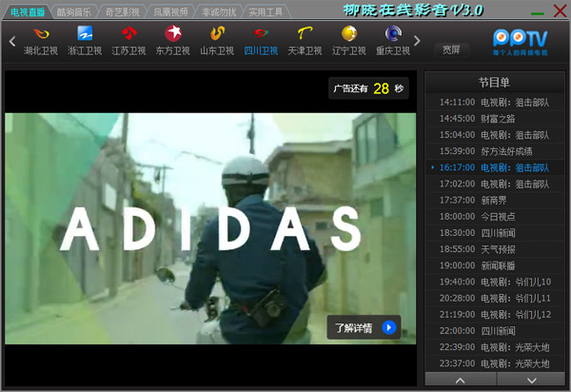Image resolution: width=571 pixels, height=392 pixels.
Task: Select the 22:00:00 四川新闻 entry
Action: click(x=495, y=331)
